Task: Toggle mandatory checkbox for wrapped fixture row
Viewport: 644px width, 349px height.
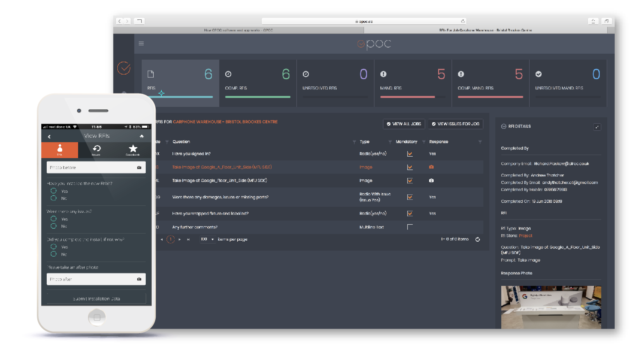Action: click(410, 213)
